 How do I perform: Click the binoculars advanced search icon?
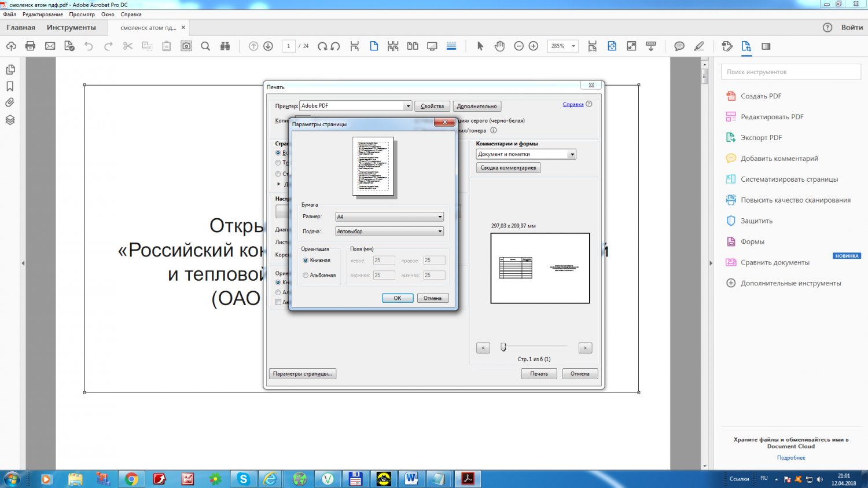[225, 46]
